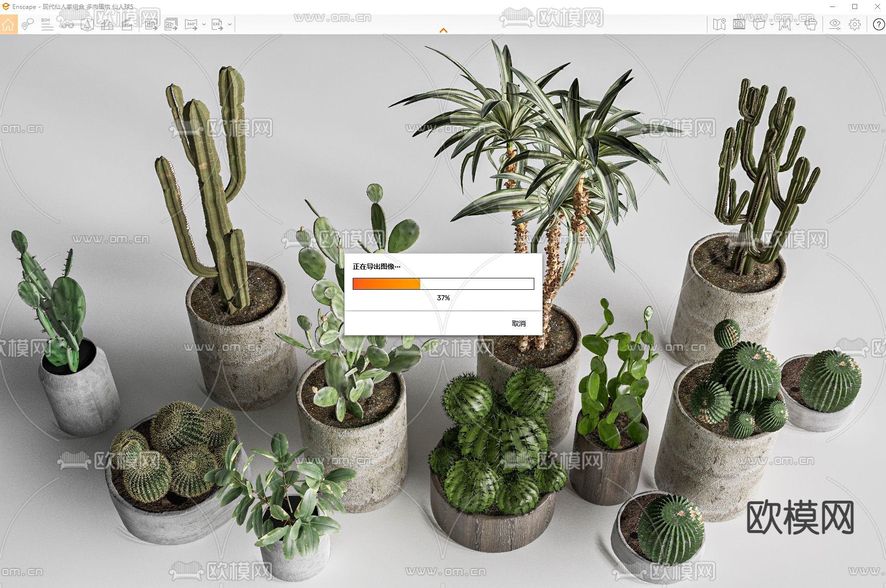Screen dimensions: 886x588
Task: Click the projection cube icon
Action: coord(759,24)
